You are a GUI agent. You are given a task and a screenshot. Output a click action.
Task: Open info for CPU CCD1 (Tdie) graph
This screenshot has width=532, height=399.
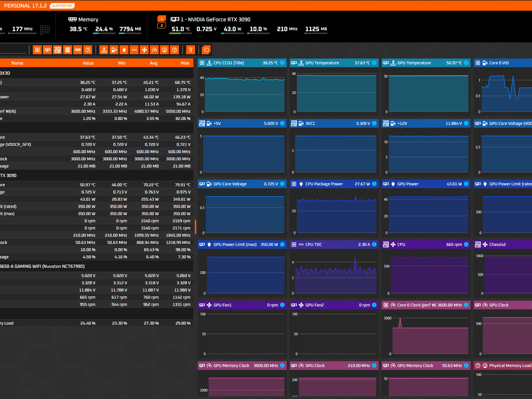(x=282, y=63)
